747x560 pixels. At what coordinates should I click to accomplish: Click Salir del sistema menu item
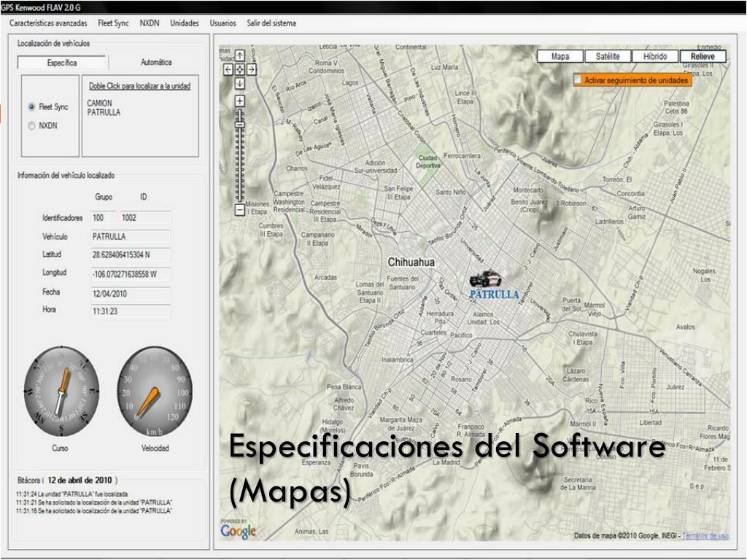pos(271,23)
